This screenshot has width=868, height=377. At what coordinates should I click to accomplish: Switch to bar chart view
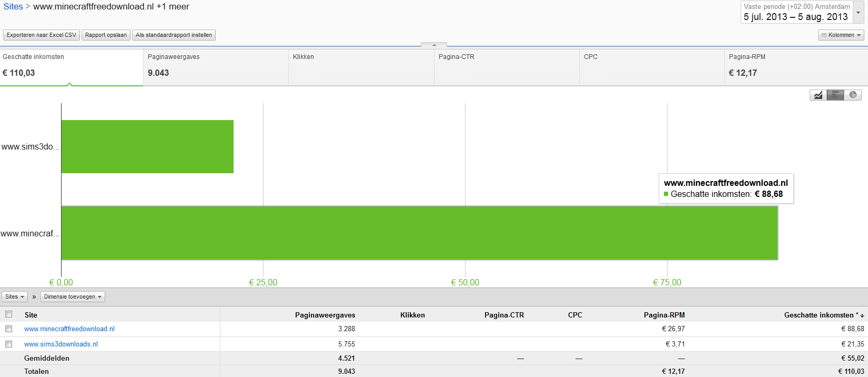[x=835, y=95]
